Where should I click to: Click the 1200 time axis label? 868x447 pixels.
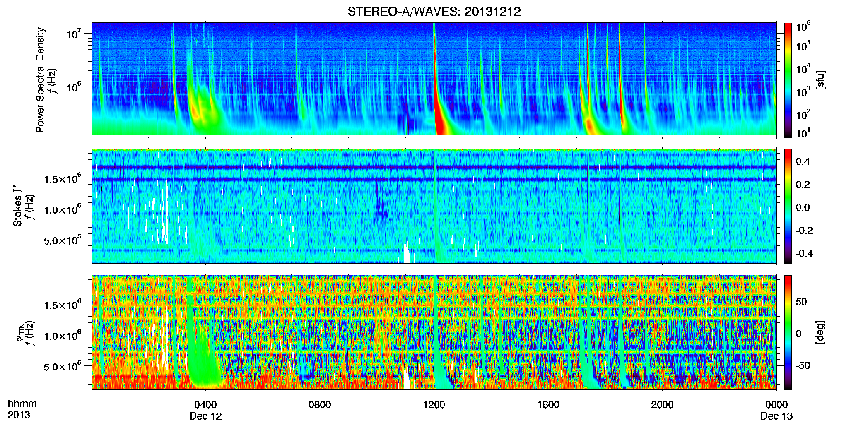click(434, 405)
